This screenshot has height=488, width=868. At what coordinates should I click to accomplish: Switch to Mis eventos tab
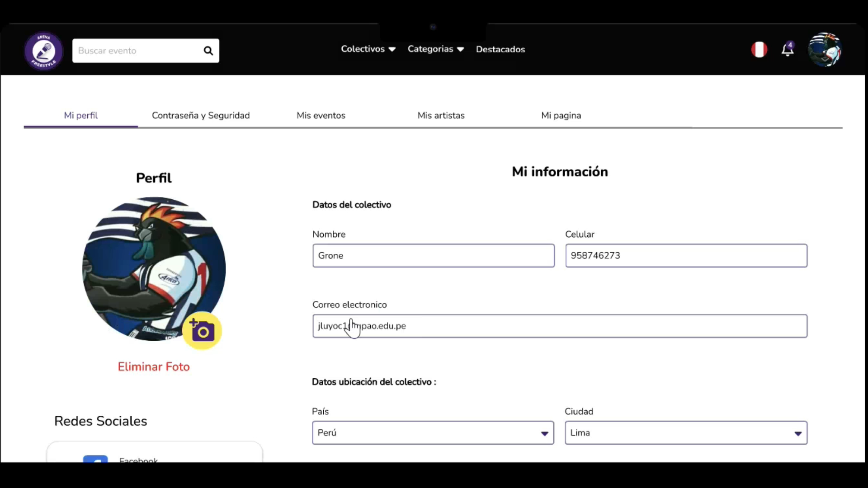(321, 115)
